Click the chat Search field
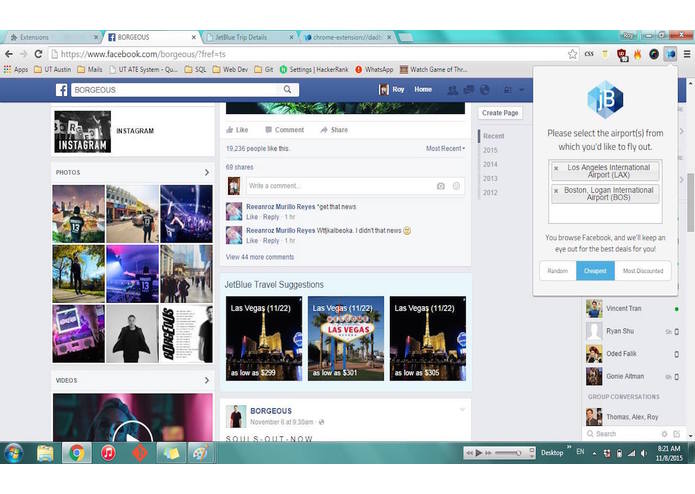The image size is (695, 494). pyautogui.click(x=623, y=434)
